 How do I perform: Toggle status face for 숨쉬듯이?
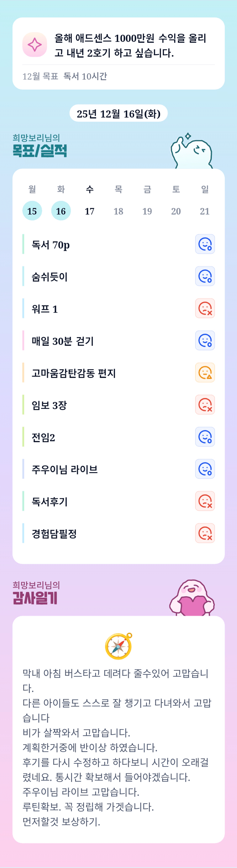point(205,276)
